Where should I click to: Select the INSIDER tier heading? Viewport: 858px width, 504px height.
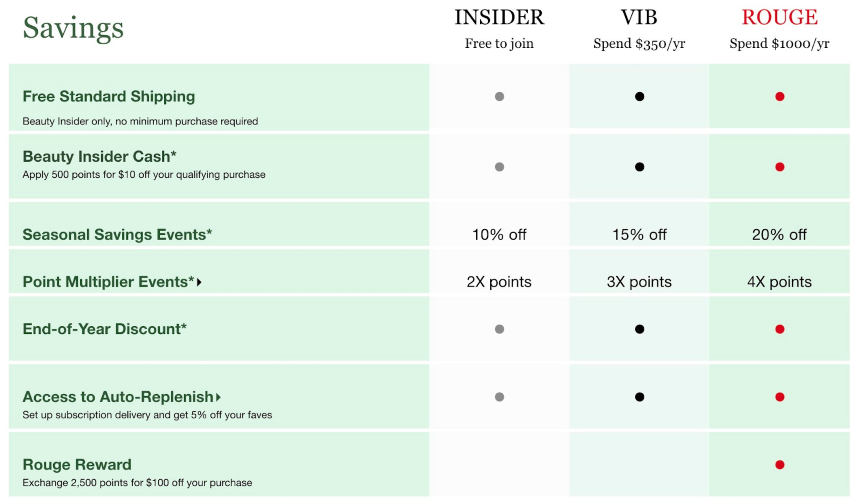(x=499, y=18)
